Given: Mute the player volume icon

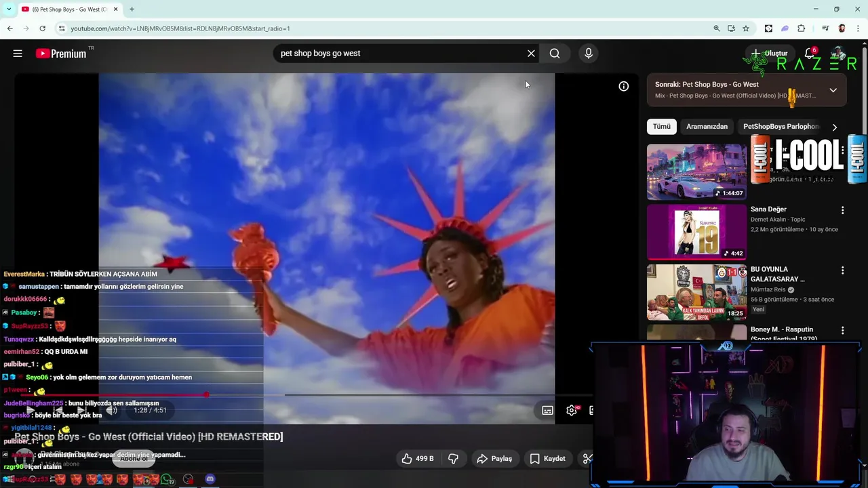Looking at the screenshot, I should coord(112,410).
